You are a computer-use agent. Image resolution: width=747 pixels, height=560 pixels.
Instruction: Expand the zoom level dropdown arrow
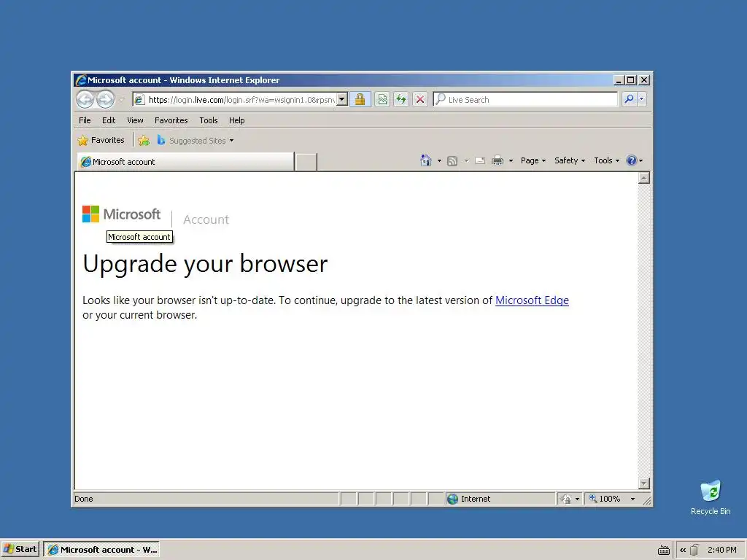pyautogui.click(x=632, y=499)
